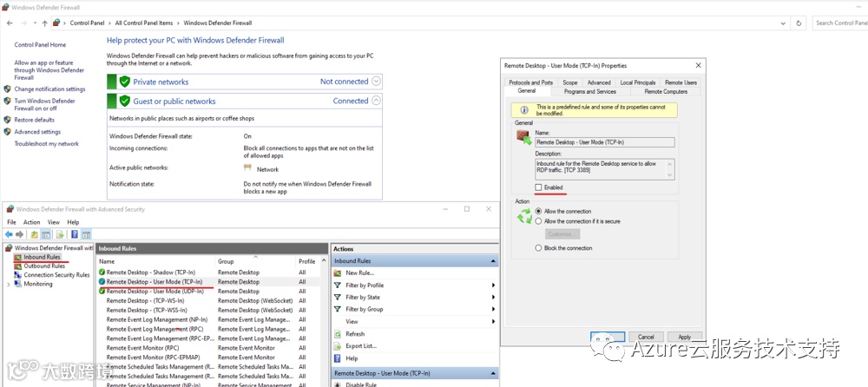Open the File menu
Viewport: 868px width, 387px height.
(11, 222)
